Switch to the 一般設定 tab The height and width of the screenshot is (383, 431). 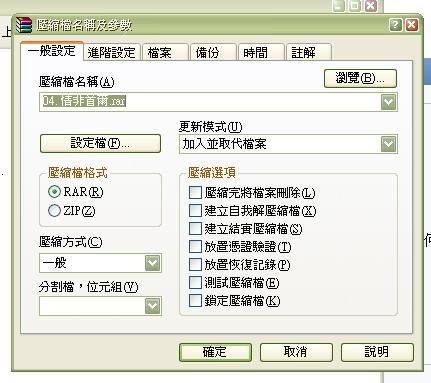click(x=52, y=51)
